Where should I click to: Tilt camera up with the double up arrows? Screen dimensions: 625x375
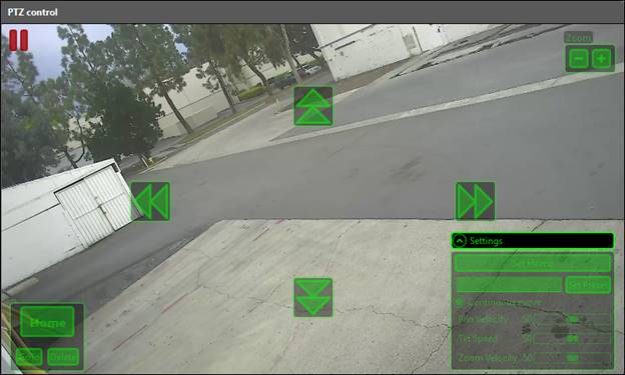click(x=313, y=106)
